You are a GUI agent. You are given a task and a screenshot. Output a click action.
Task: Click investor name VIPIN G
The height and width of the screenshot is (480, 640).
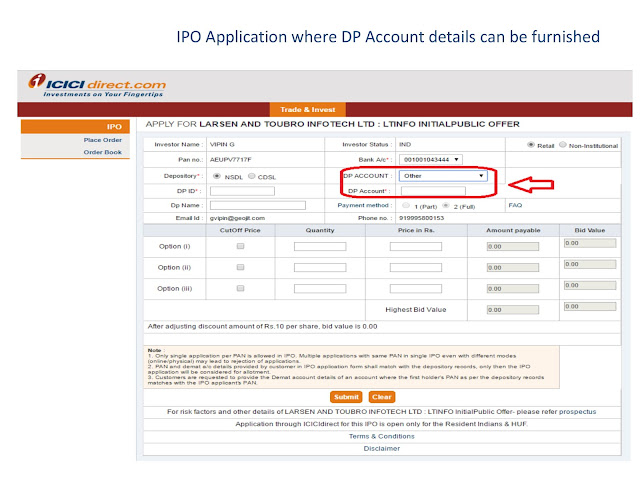[222, 144]
